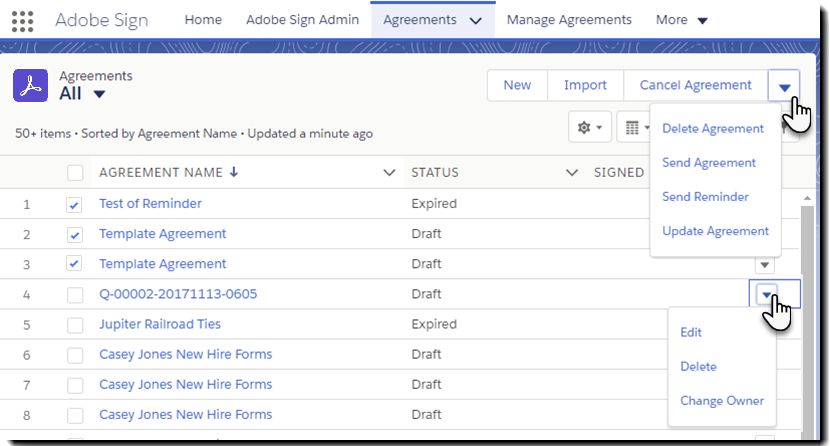Viewport: 830px width, 446px height.
Task: Click the Cancel Agreement button
Action: coord(695,85)
